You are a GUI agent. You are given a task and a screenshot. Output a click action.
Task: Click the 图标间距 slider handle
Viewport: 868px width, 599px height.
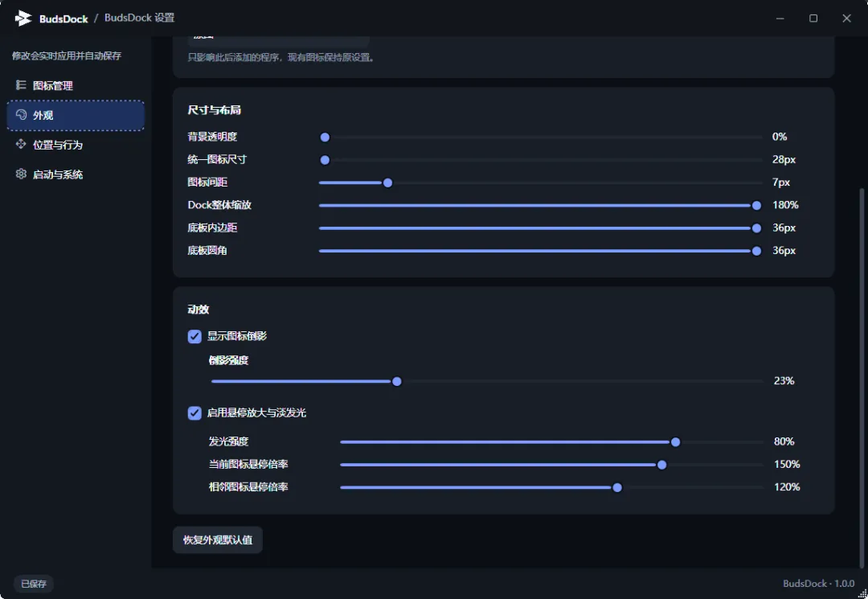[x=387, y=183]
